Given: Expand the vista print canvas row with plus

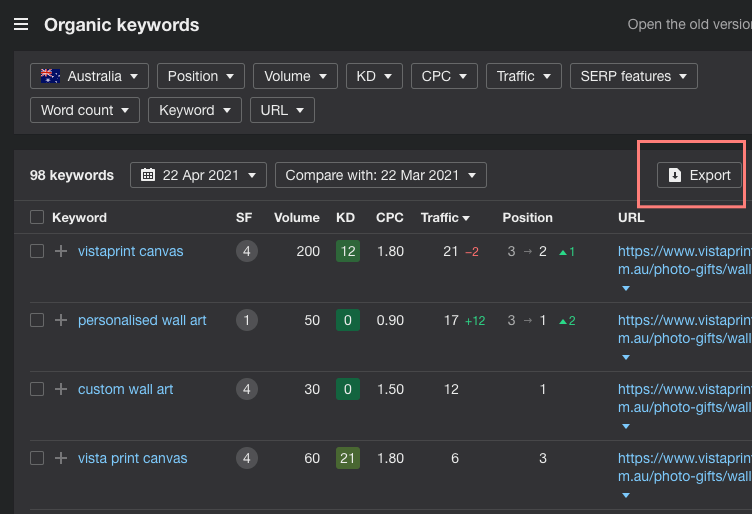Looking at the screenshot, I should [61, 458].
